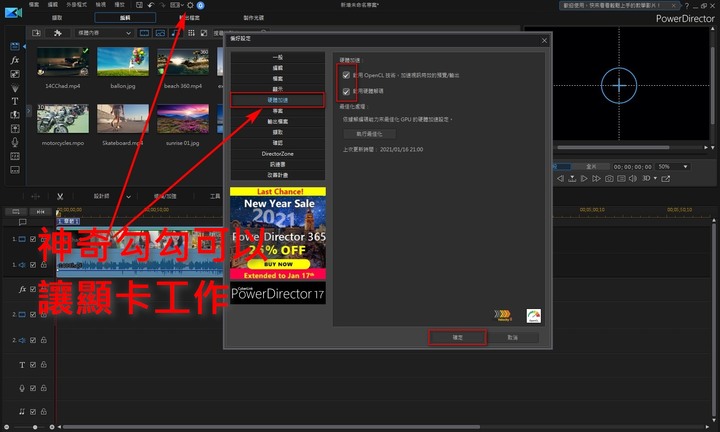720x432 pixels.
Task: Toggle the video track 1 enable checkbox
Action: pos(33,239)
